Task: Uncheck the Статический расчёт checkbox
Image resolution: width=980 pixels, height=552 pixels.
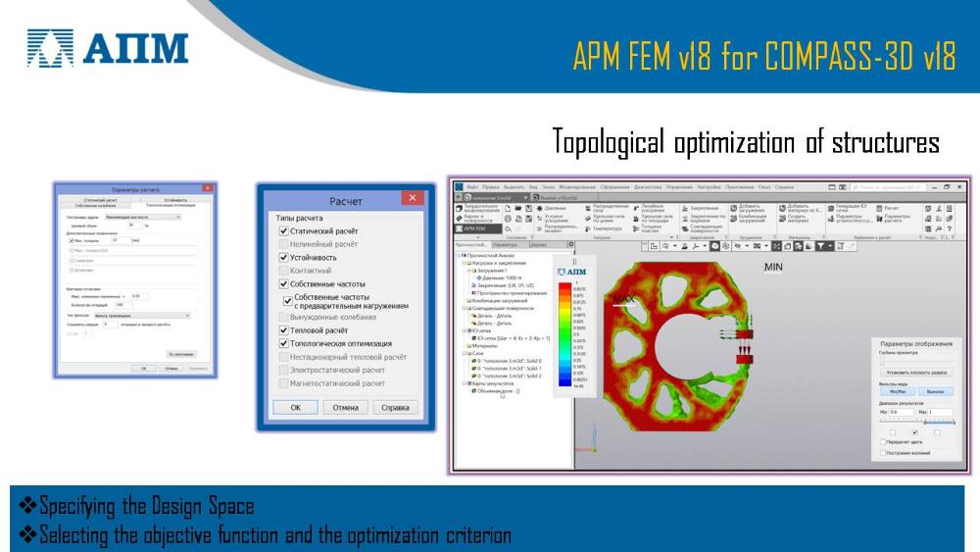Action: pos(282,230)
